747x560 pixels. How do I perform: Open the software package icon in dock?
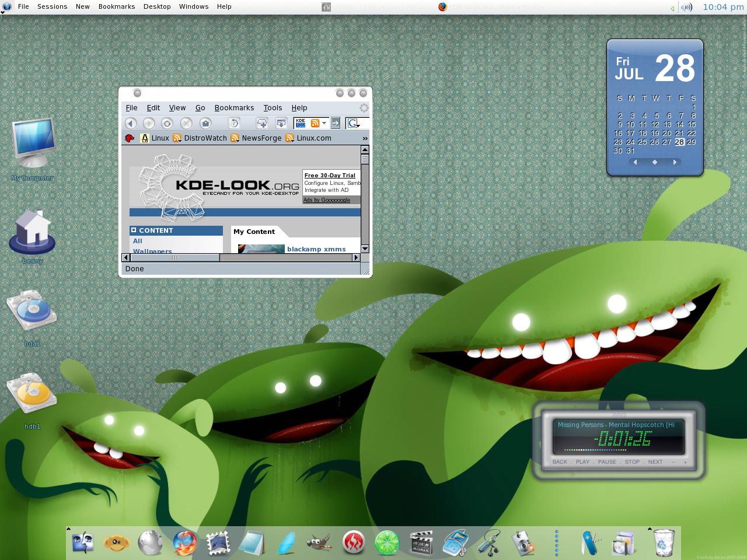coord(624,542)
